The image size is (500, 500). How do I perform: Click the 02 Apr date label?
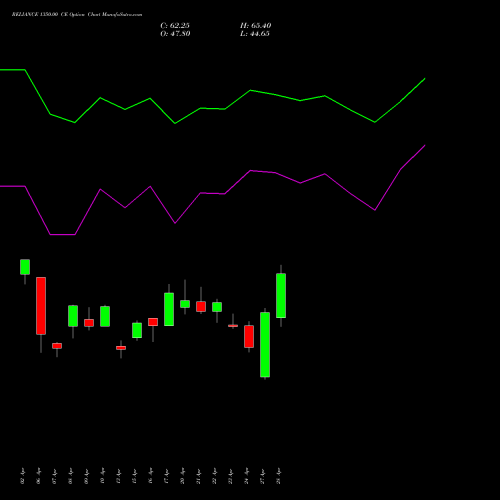[23, 476]
